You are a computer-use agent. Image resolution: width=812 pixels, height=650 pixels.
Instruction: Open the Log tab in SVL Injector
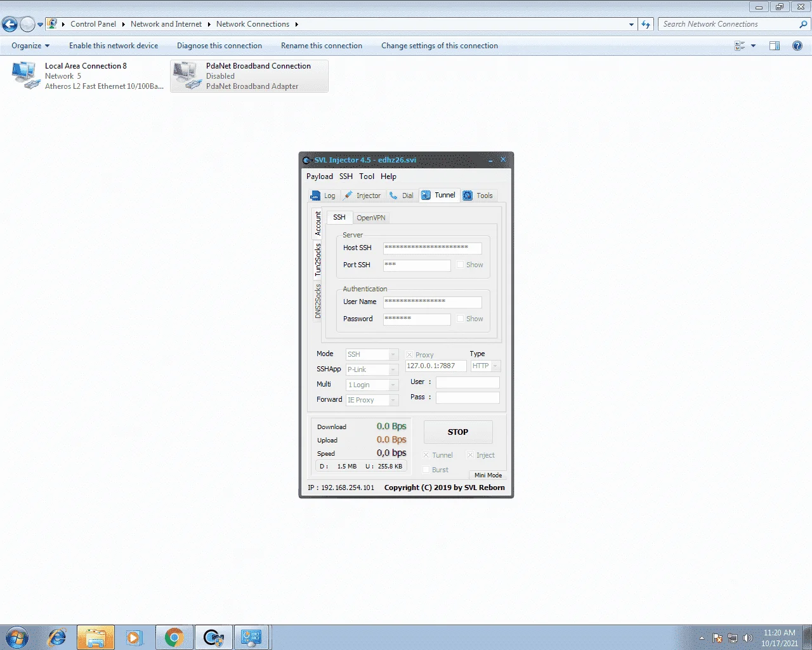324,196
